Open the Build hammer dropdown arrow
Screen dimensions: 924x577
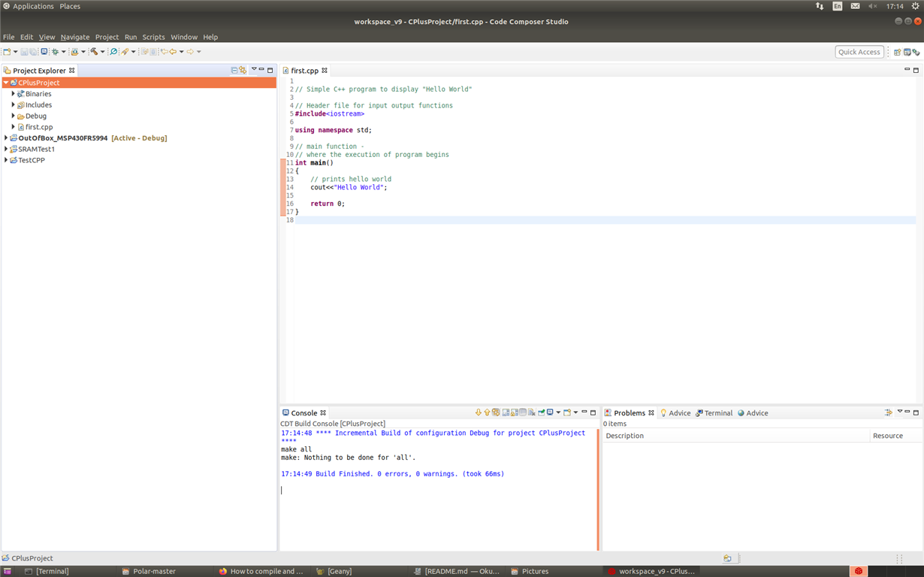103,52
